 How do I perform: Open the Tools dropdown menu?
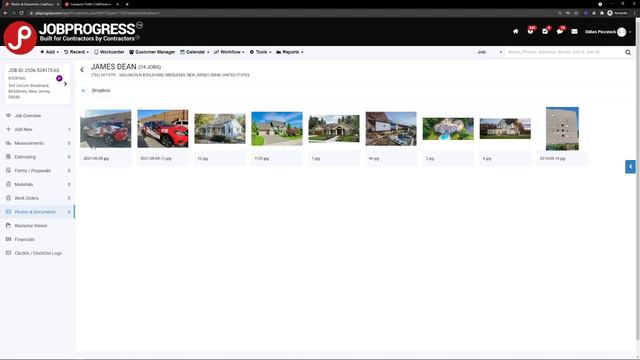tap(260, 52)
